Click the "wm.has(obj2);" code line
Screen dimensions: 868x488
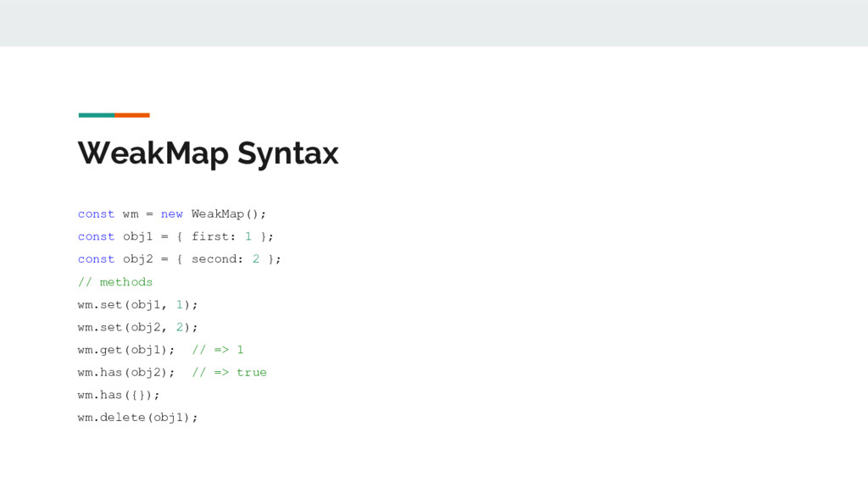172,373
